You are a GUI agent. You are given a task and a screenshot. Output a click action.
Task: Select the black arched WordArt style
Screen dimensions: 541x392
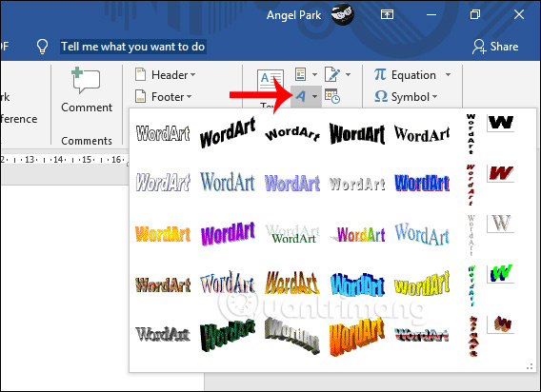(292, 133)
